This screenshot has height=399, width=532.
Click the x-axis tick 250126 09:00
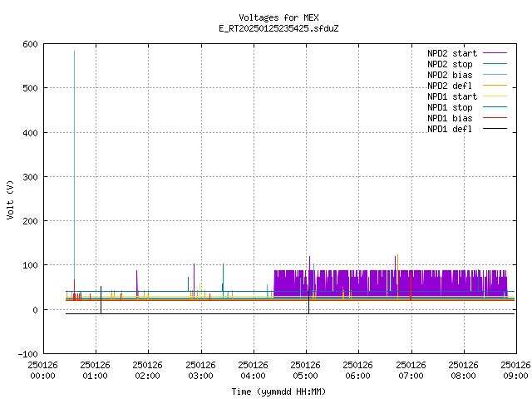coord(515,371)
